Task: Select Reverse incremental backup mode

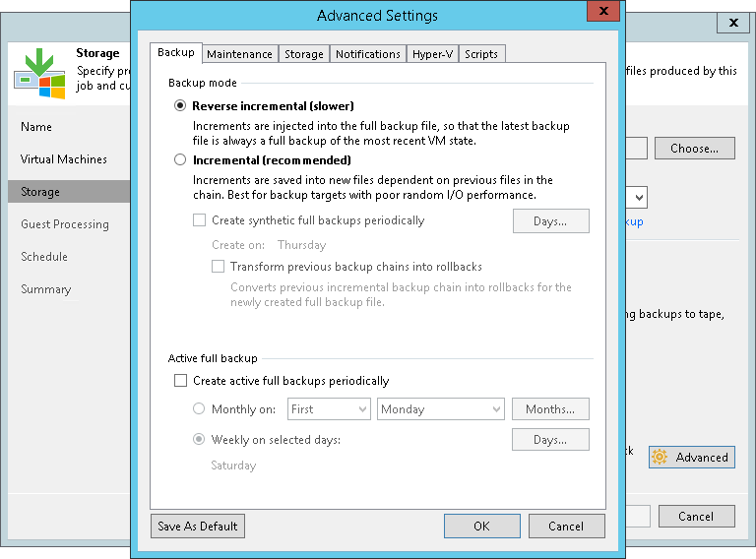Action: [x=179, y=106]
